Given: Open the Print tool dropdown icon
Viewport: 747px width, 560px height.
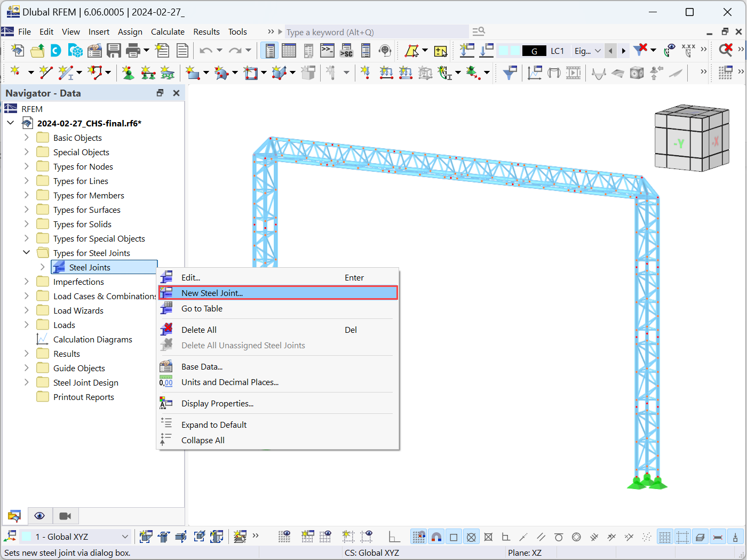Looking at the screenshot, I should 146,50.
